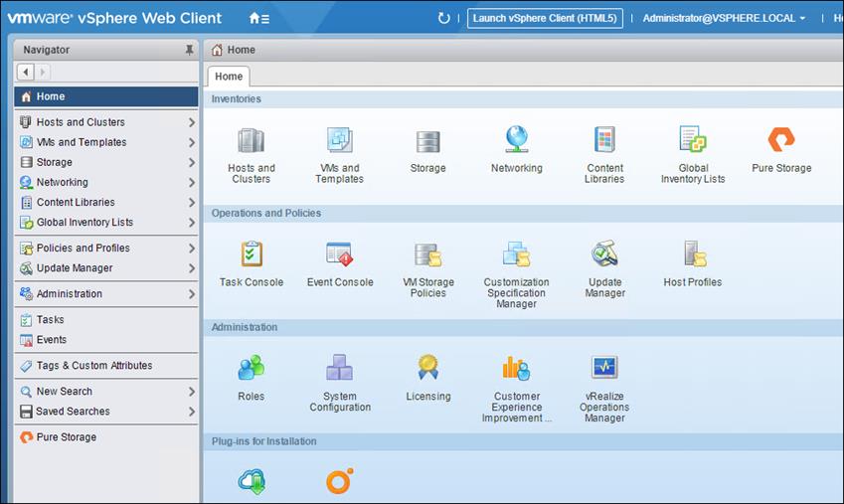
Task: Select the Home tab
Action: click(x=229, y=77)
